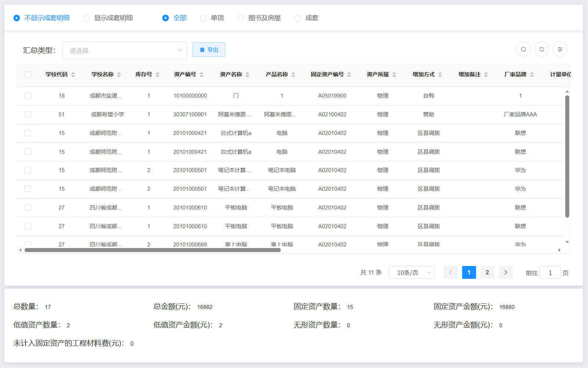Select page 1 in pagination
This screenshot has width=588, height=368.
[x=469, y=272]
